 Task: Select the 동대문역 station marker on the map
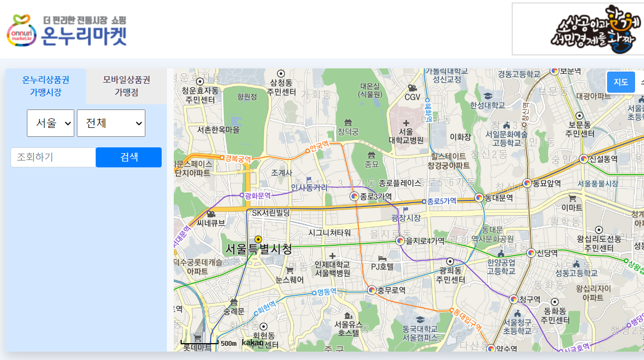480,198
